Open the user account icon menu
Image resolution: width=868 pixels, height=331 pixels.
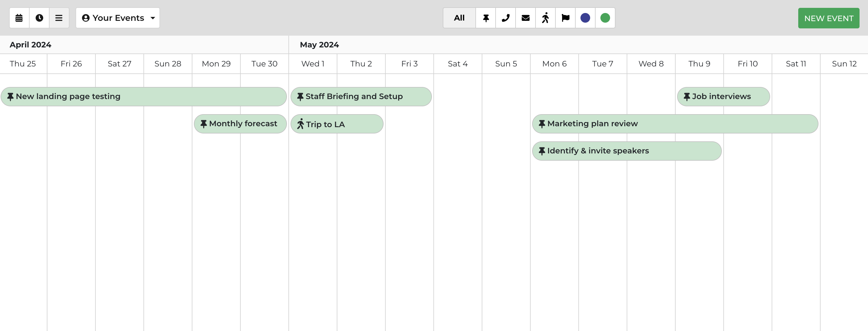pos(86,18)
